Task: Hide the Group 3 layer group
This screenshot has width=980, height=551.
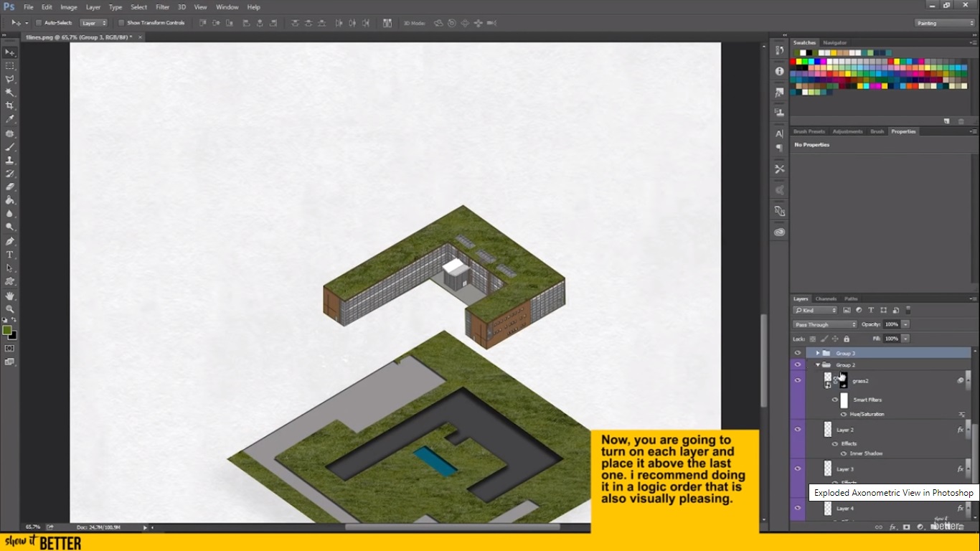Action: [798, 352]
